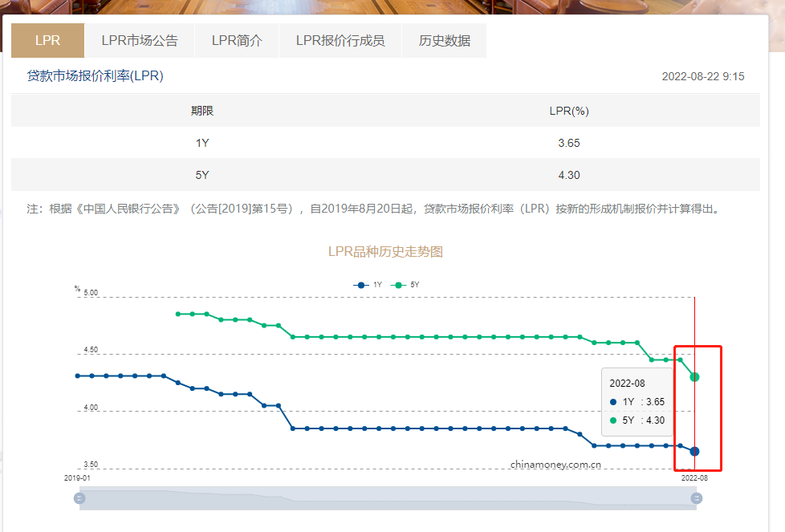785x532 pixels.
Task: Click the green dot beside 5Y in tooltip
Action: [x=613, y=420]
